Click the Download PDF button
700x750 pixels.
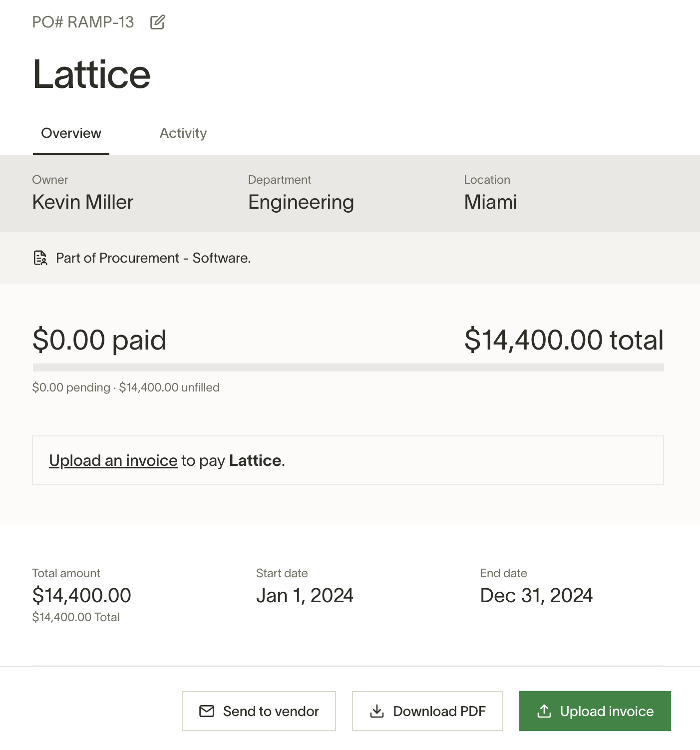427,711
